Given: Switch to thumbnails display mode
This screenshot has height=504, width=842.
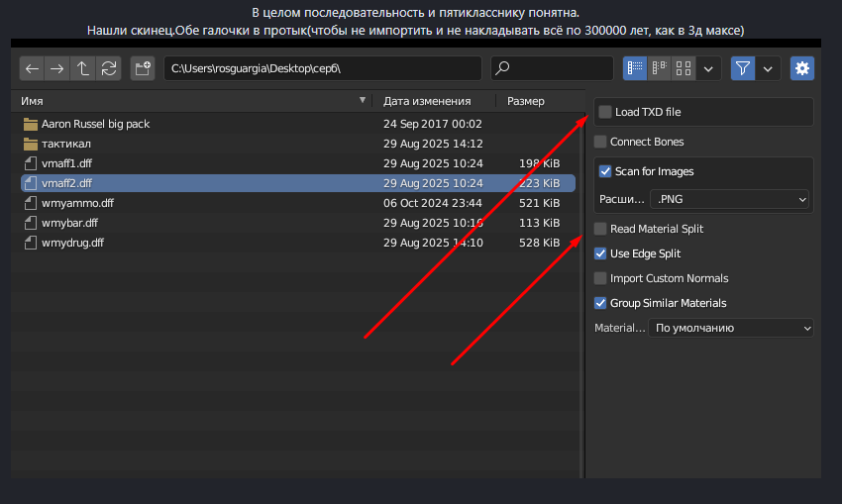Looking at the screenshot, I should 683,68.
